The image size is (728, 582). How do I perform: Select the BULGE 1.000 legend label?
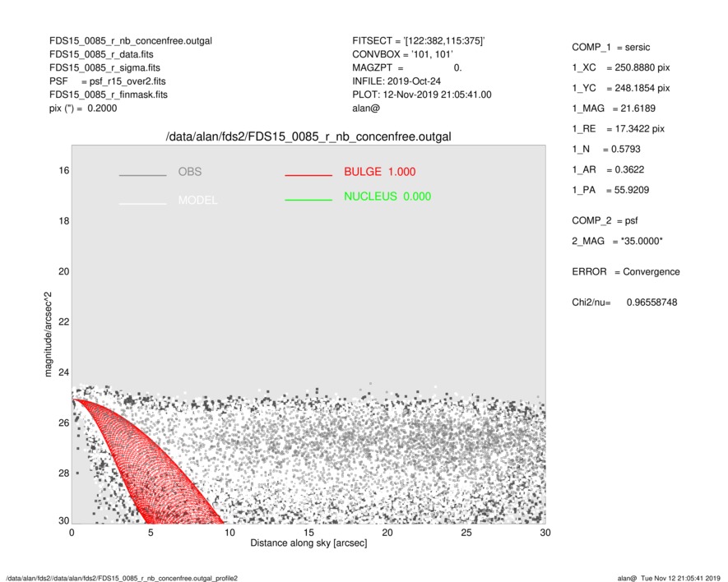379,172
